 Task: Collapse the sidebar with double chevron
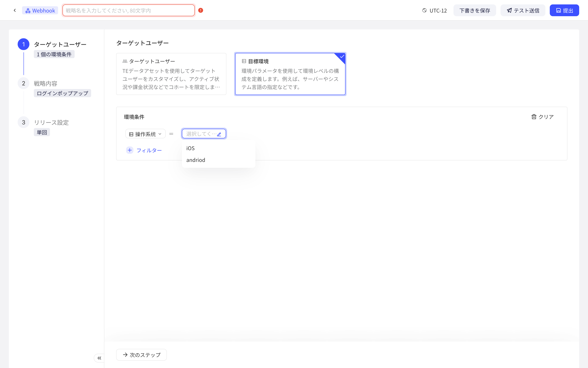(x=99, y=358)
